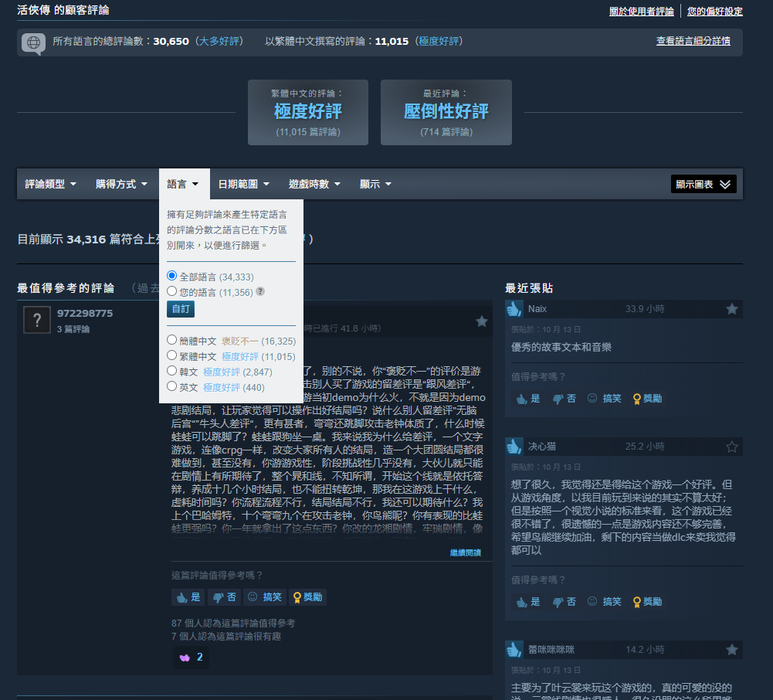Click the globe language icon beside total reviews

[33, 43]
